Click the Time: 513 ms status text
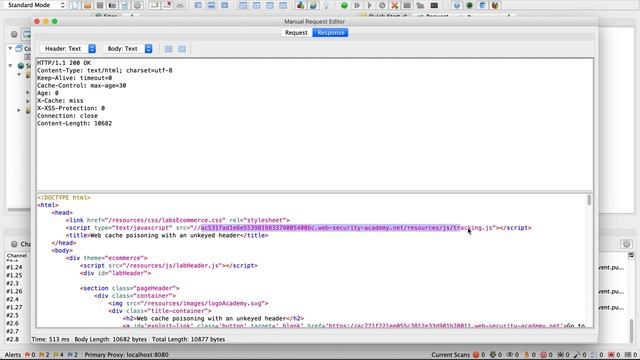 coord(51,339)
